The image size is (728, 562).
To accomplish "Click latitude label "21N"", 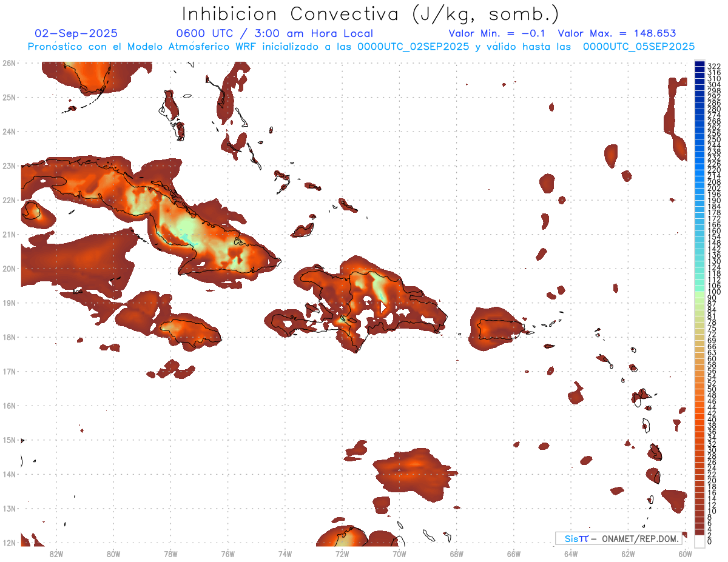I will pyautogui.click(x=9, y=234).
